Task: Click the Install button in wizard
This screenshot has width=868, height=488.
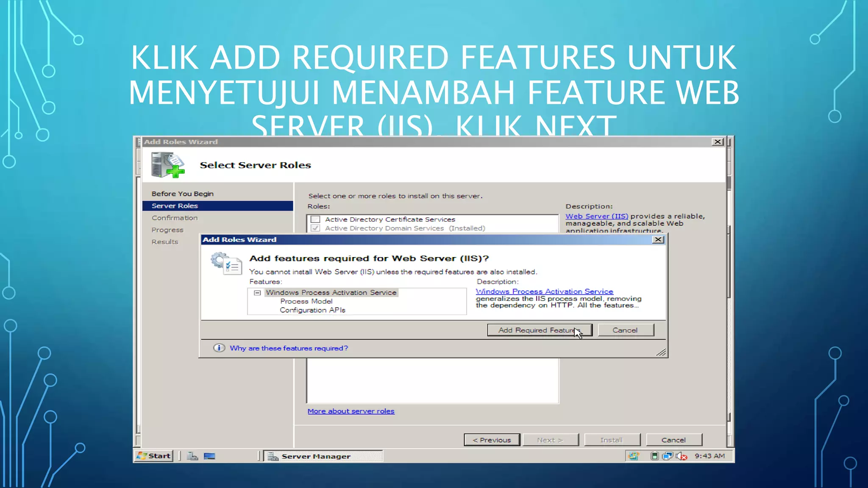Action: click(x=612, y=440)
